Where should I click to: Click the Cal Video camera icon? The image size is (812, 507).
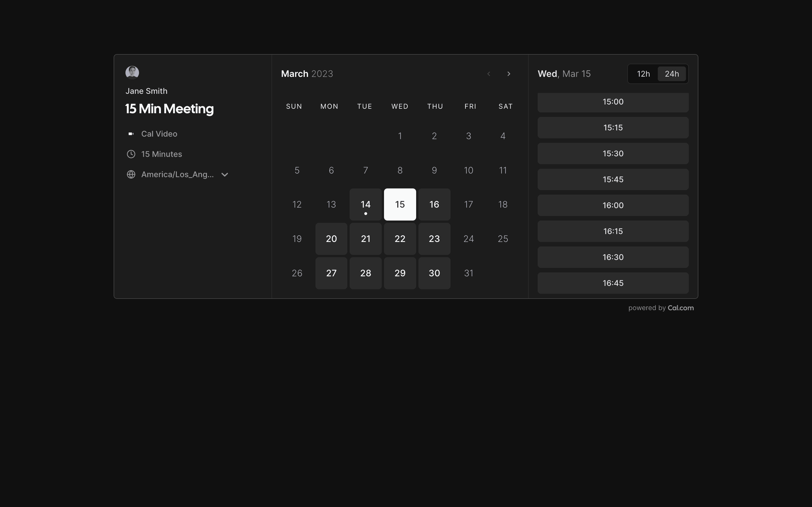click(x=131, y=134)
